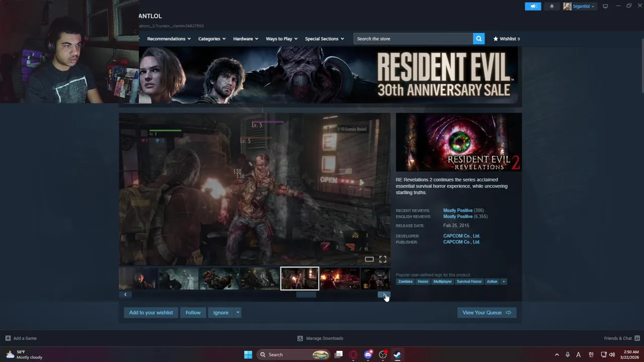The width and height of the screenshot is (644, 362).
Task: Expand the Hardware menu
Action: tap(246, 39)
